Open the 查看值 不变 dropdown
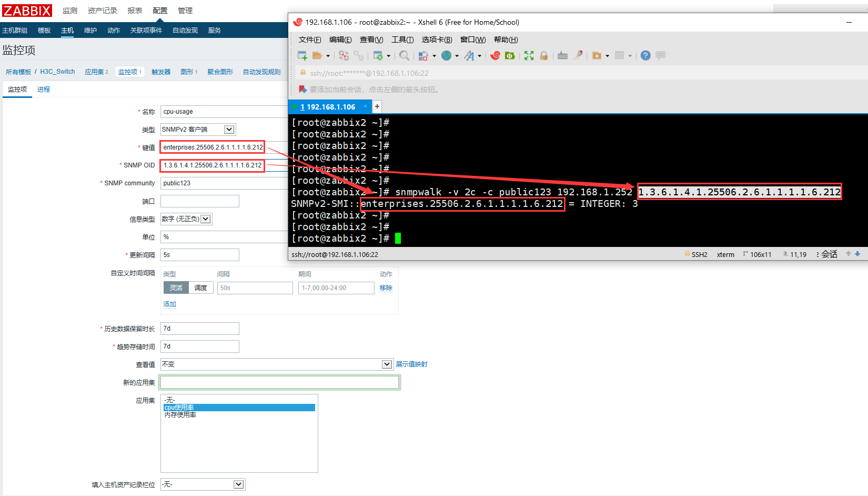Screen dimensions: 868x496 [x=277, y=364]
